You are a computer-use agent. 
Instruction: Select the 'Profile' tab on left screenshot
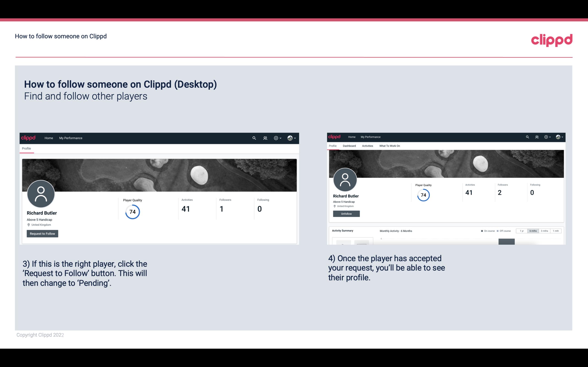(26, 148)
